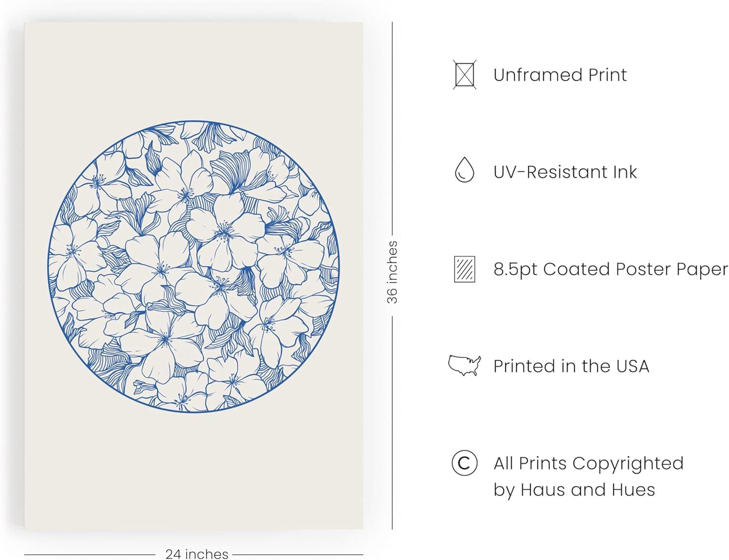Image resolution: width=729 pixels, height=560 pixels.
Task: Click the "All Prints Copyrighted" text line
Action: 589,463
